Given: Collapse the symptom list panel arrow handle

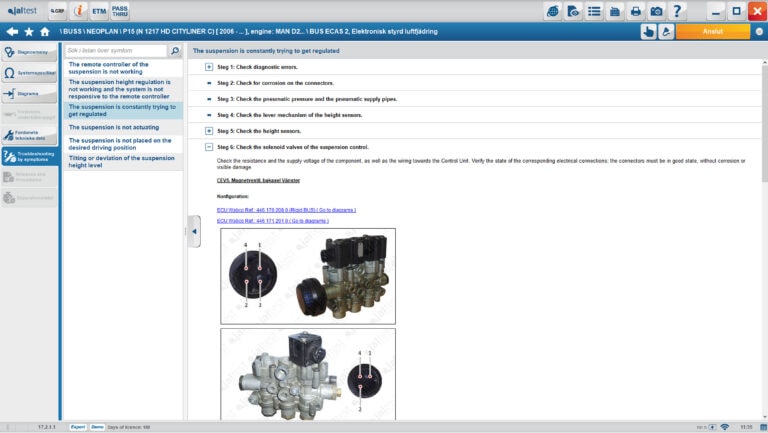Looking at the screenshot, I should click(194, 231).
